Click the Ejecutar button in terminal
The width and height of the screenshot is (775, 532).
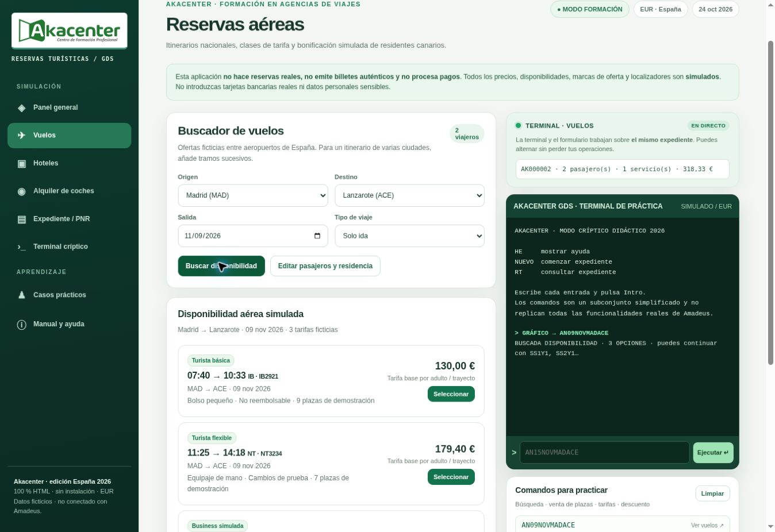coord(713,453)
